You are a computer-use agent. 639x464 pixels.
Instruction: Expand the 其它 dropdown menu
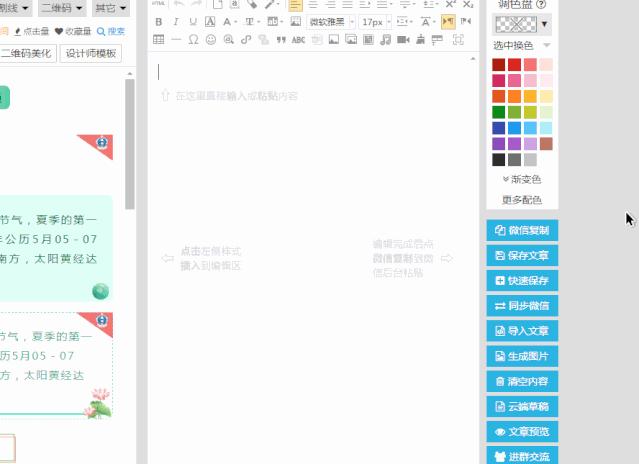click(110, 8)
